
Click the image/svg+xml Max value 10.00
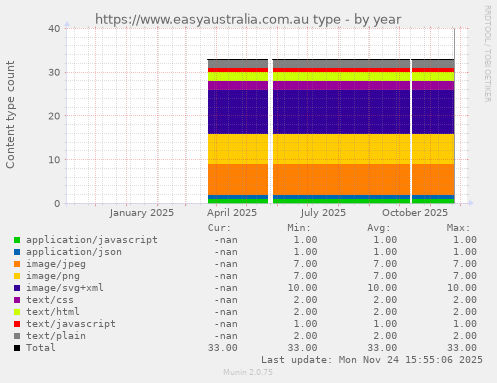(x=462, y=288)
